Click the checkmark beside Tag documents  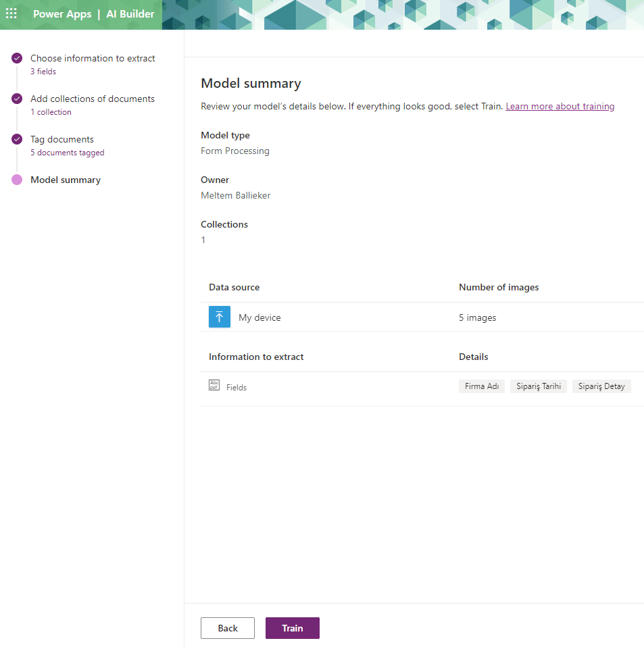17,140
